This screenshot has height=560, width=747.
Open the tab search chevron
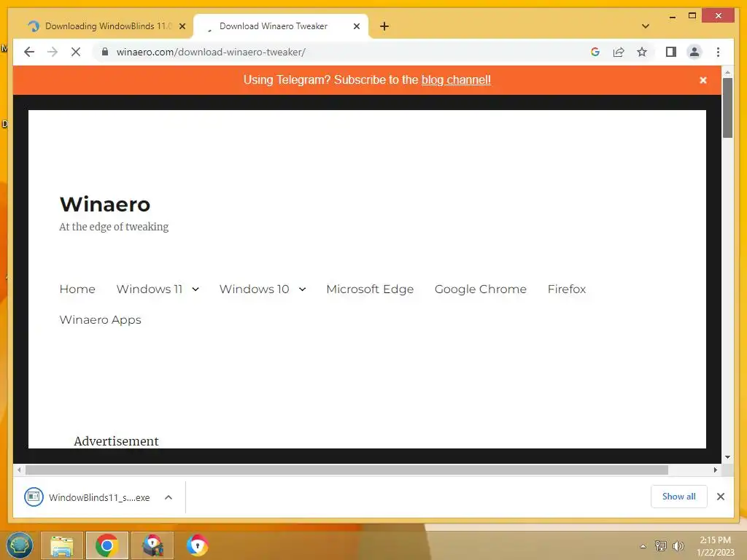(x=645, y=26)
